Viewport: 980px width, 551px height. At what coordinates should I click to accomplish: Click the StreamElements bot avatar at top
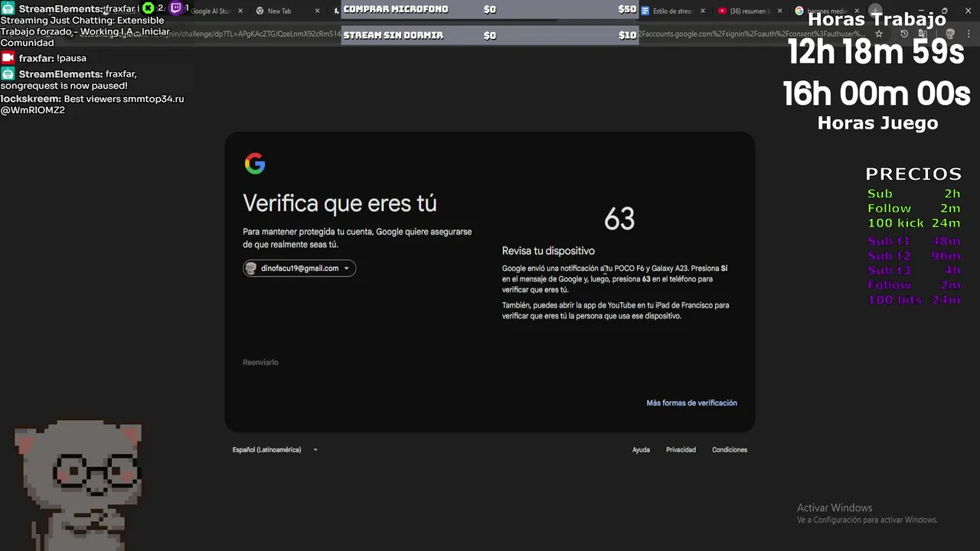pyautogui.click(x=8, y=8)
